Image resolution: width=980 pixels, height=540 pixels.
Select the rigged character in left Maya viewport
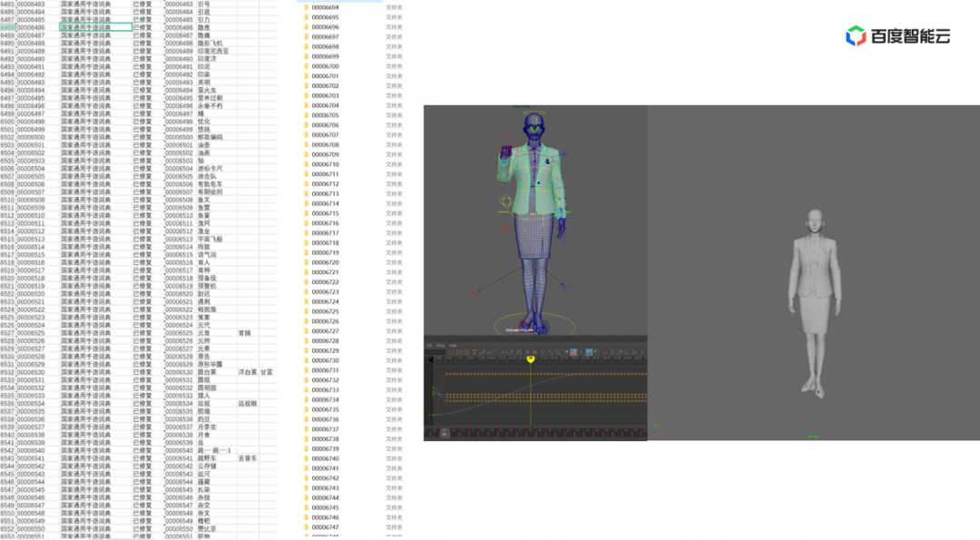[x=534, y=219]
